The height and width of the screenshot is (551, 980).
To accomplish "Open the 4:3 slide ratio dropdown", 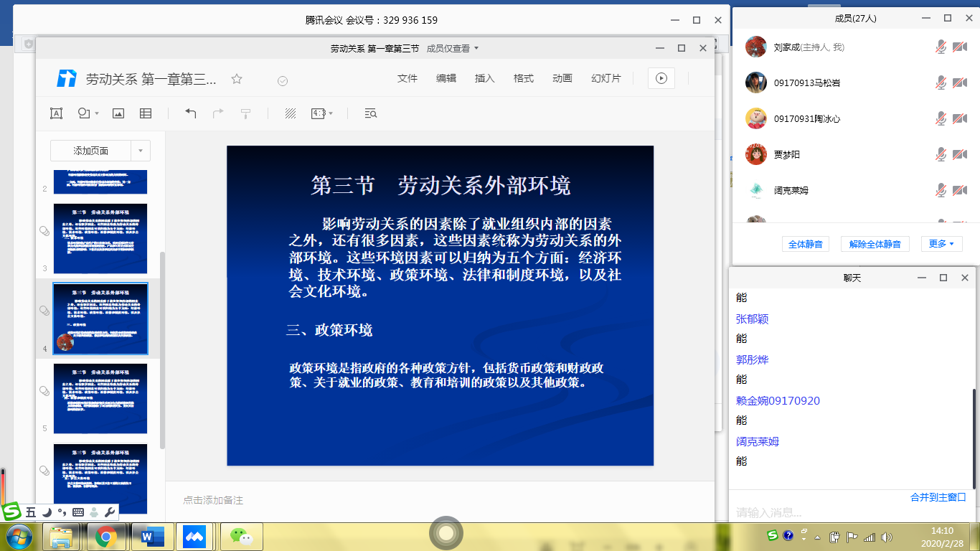I will (322, 113).
